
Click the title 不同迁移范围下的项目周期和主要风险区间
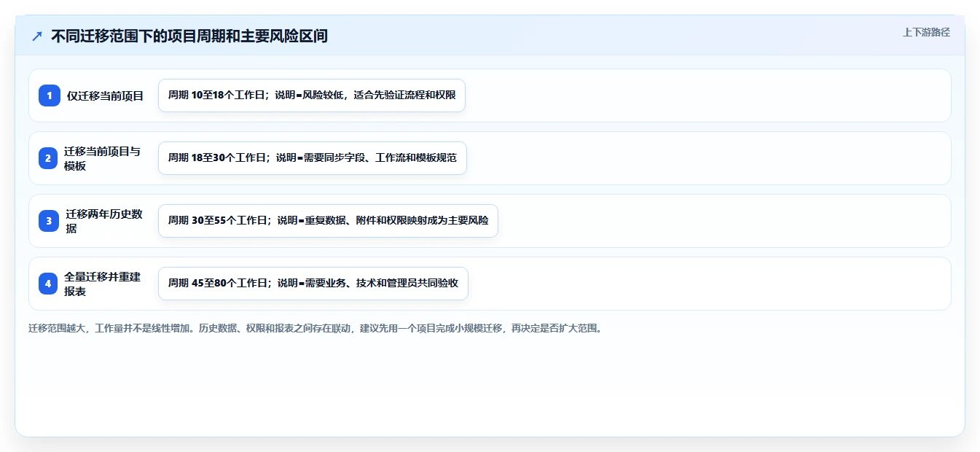coord(189,36)
